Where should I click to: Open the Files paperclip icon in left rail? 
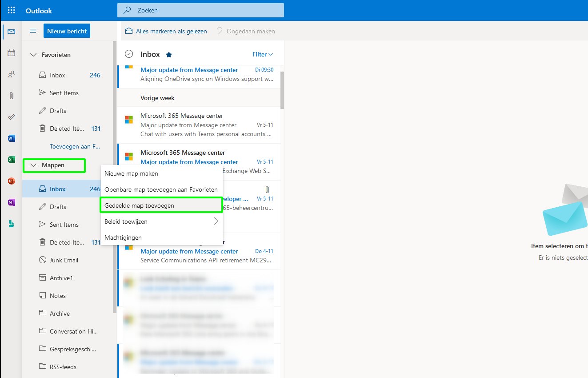click(x=12, y=96)
